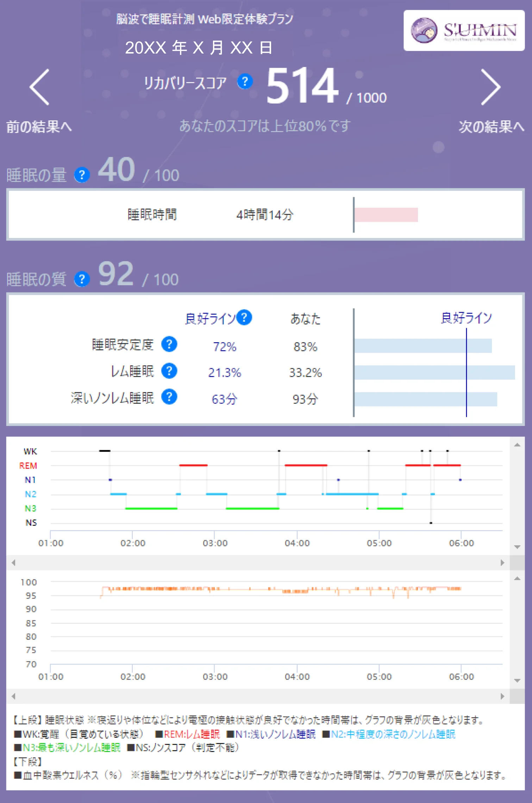Click the pink 睡眠時間 bar

click(386, 215)
